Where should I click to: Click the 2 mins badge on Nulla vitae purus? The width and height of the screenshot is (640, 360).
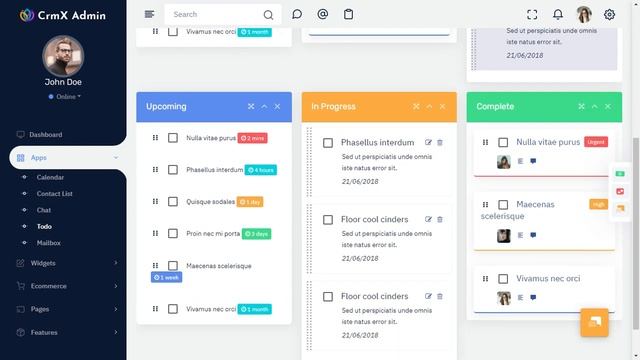pos(253,138)
